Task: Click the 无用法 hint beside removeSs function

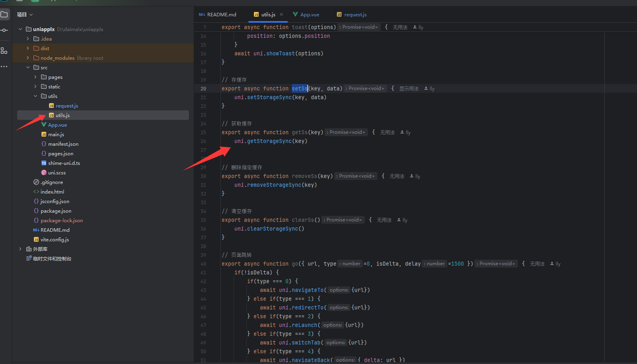Action: pyautogui.click(x=397, y=176)
